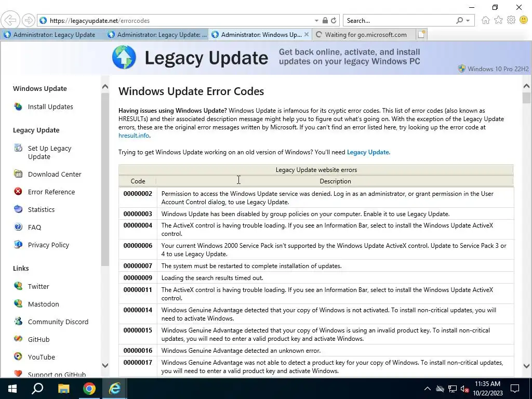Open the search provider dropdown arrow
The height and width of the screenshot is (399, 532).
[468, 21]
